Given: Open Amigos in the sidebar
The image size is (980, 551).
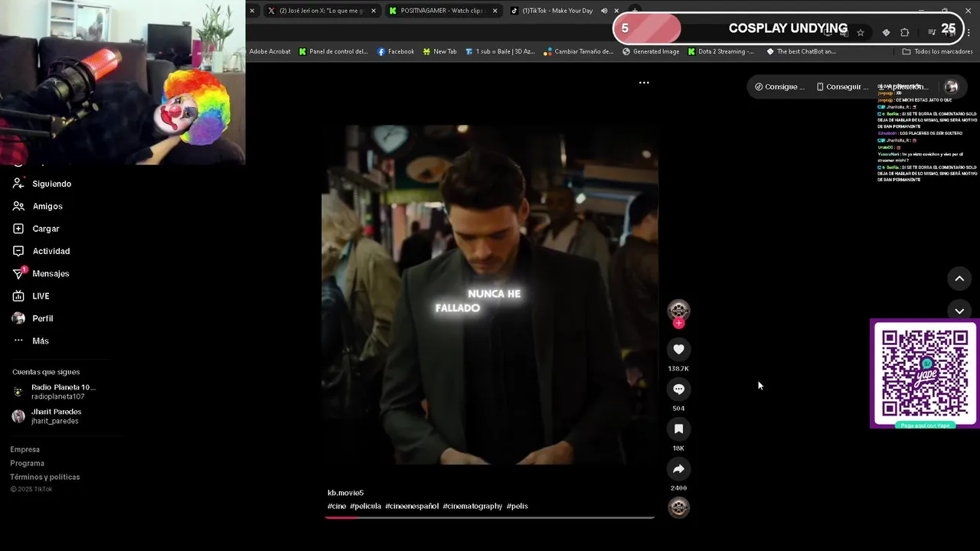Looking at the screenshot, I should click(38, 206).
